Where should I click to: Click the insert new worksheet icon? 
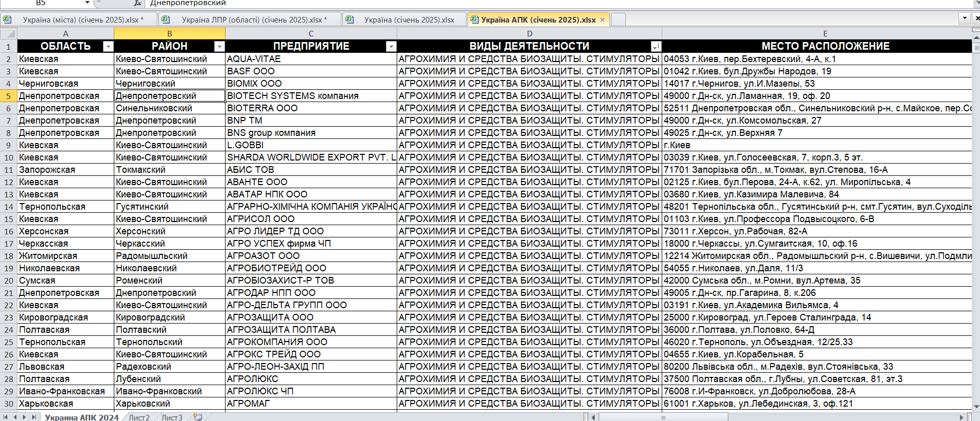click(198, 417)
